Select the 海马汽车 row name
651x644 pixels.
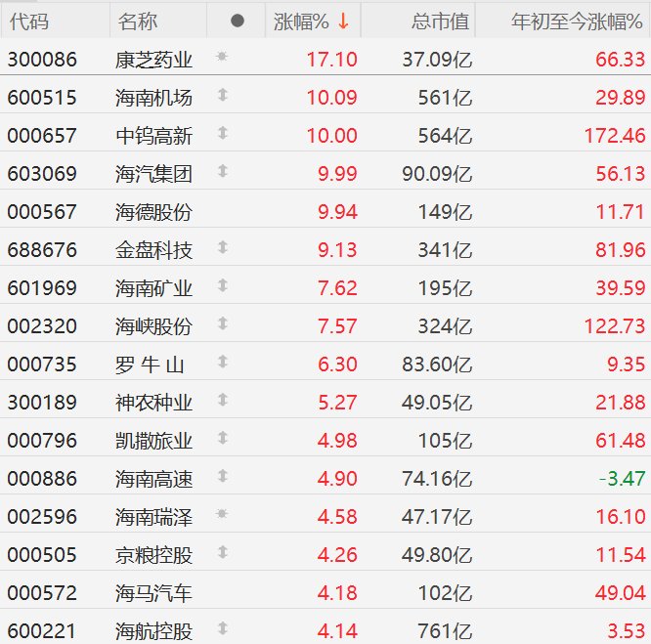point(153,594)
